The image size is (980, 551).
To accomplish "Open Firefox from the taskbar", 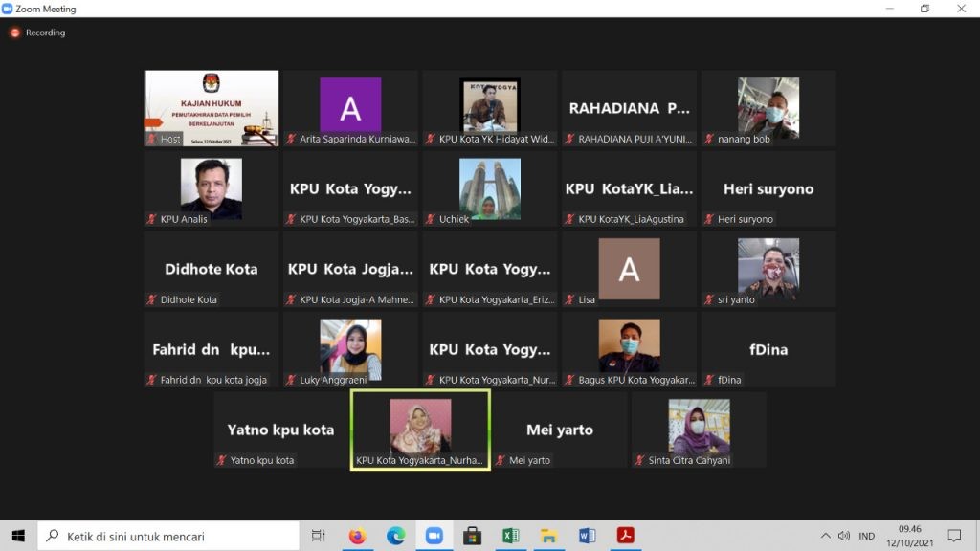I will 357,536.
